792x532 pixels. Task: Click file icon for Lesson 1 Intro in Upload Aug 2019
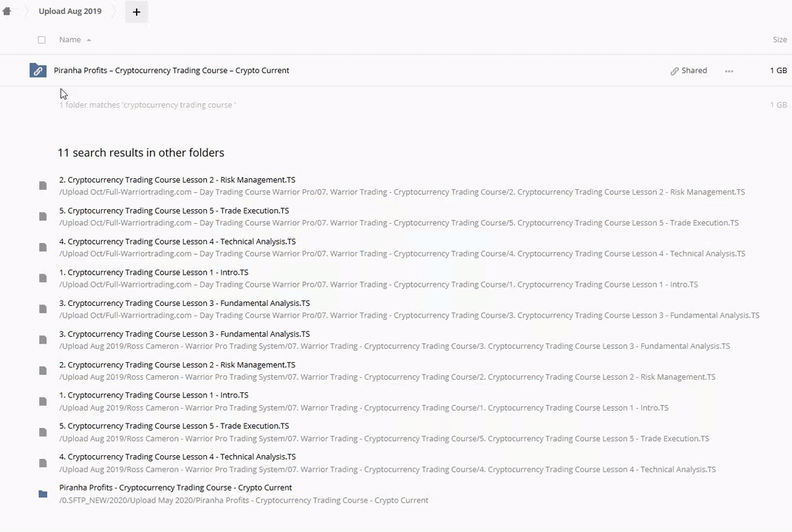[43, 401]
